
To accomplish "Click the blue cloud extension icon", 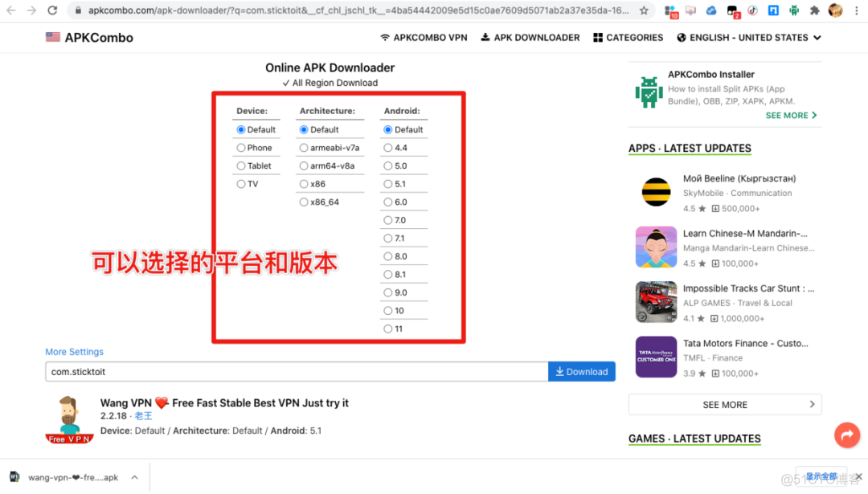I will click(x=711, y=10).
